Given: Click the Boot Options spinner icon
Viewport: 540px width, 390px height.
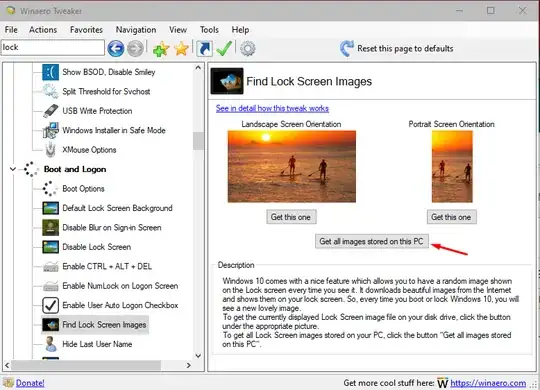Looking at the screenshot, I should click(50, 188).
